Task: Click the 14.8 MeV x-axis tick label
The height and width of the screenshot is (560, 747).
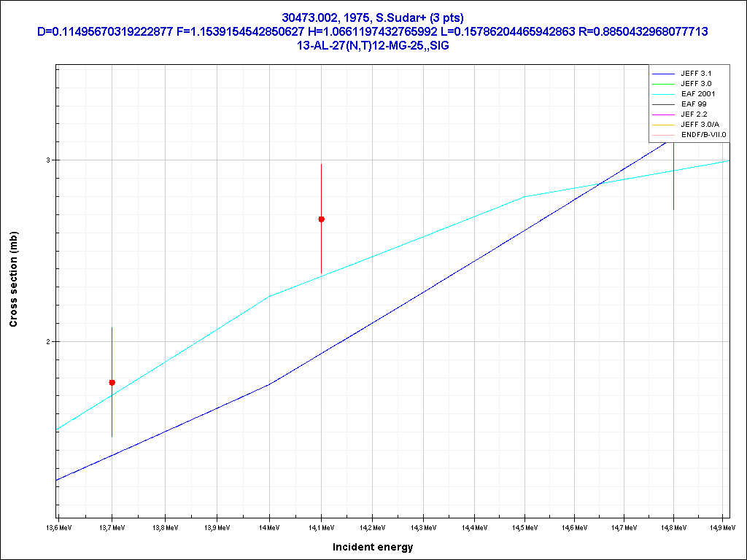Action: (673, 526)
